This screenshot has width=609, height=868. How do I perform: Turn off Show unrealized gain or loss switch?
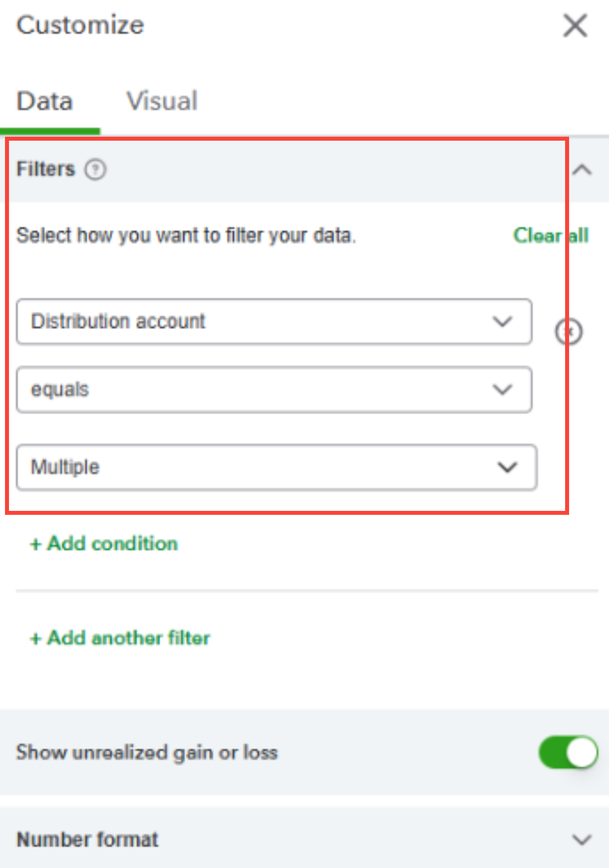click(x=568, y=752)
